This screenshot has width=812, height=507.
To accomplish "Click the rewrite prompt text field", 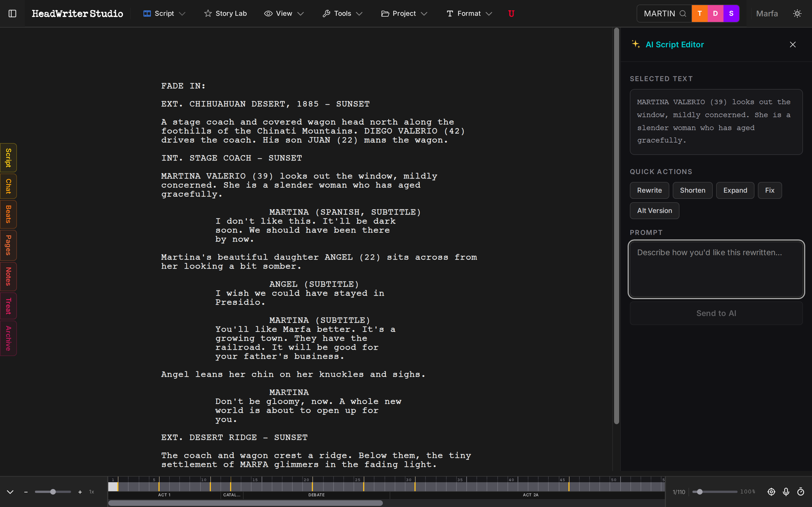I will pyautogui.click(x=716, y=270).
